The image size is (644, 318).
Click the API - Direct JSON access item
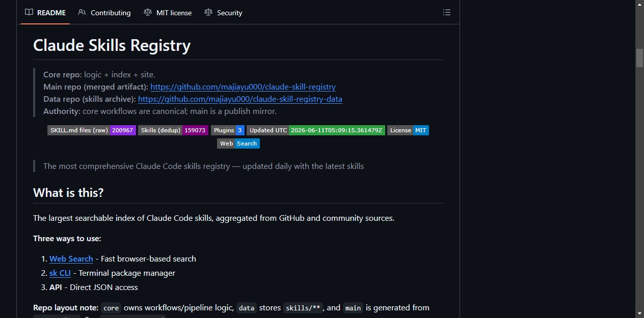94,287
